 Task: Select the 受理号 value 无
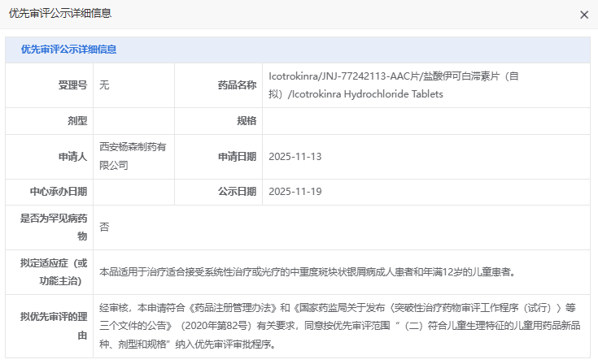[x=104, y=85]
